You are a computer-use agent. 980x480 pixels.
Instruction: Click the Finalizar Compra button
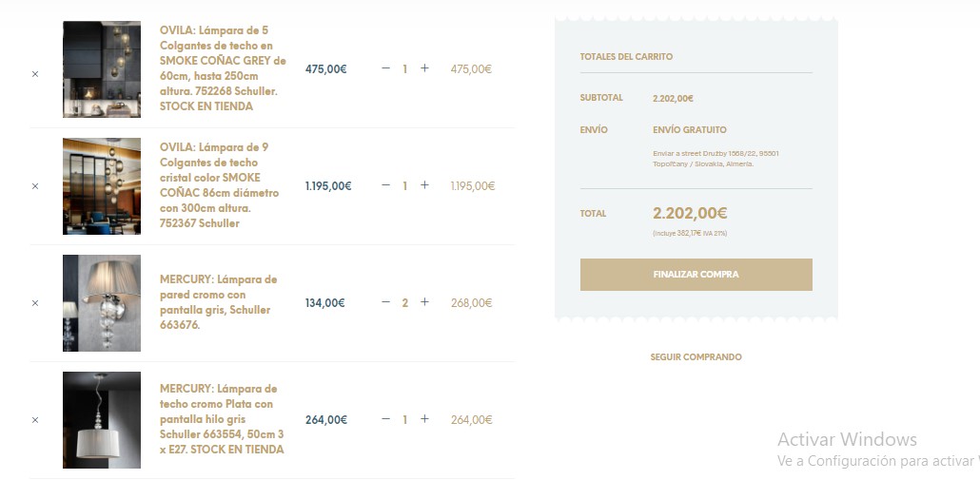[696, 275]
